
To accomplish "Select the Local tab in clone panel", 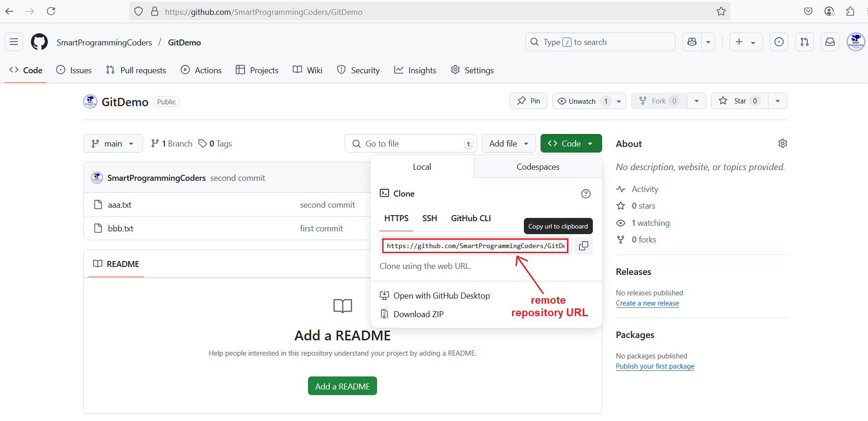I will (x=422, y=166).
